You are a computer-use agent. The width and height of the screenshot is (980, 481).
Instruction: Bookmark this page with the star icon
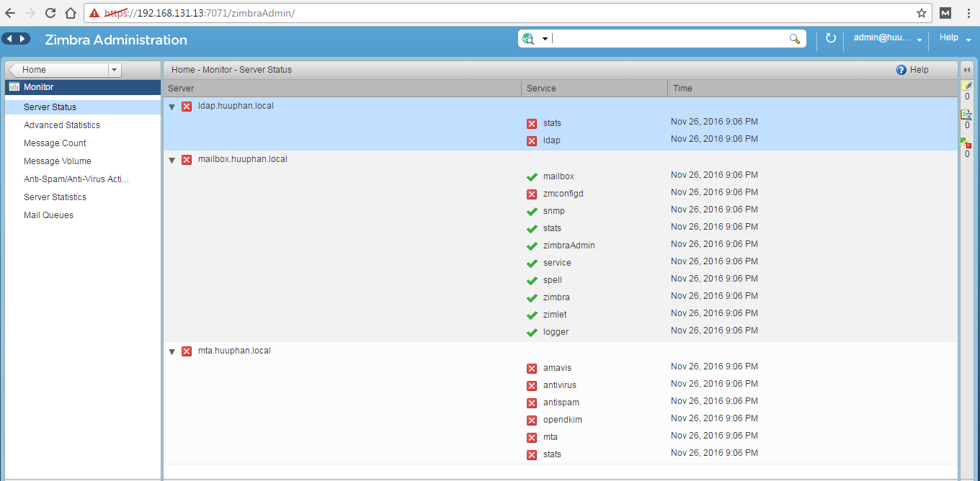point(922,13)
